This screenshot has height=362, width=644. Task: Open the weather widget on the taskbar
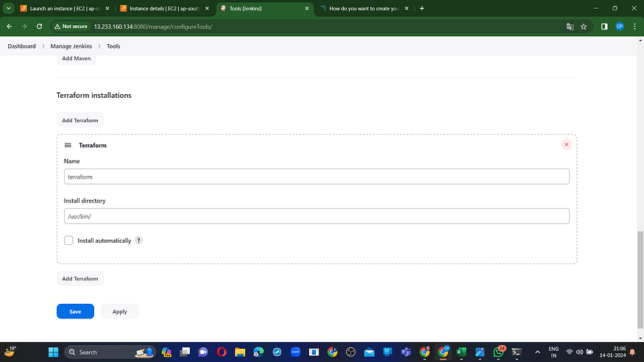pos(10,352)
